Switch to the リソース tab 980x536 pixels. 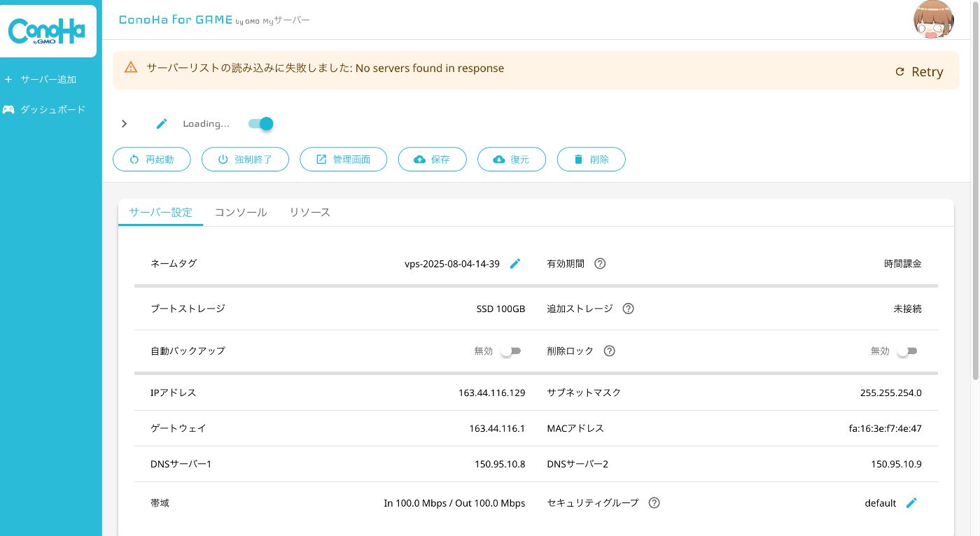310,212
